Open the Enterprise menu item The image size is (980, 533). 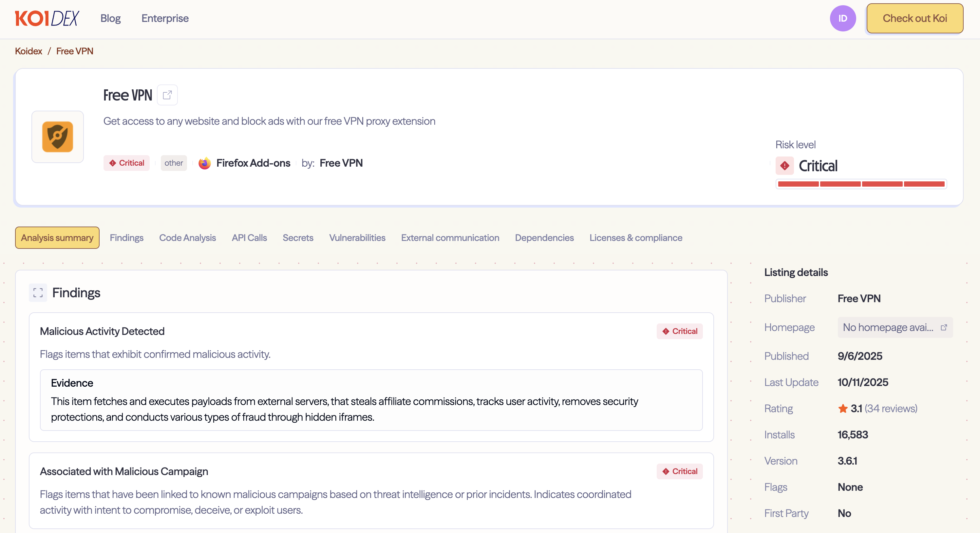(165, 18)
